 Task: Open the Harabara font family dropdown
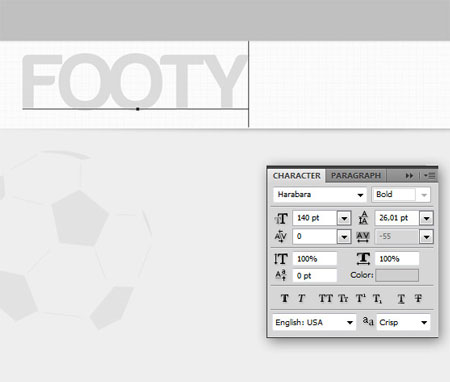[360, 195]
